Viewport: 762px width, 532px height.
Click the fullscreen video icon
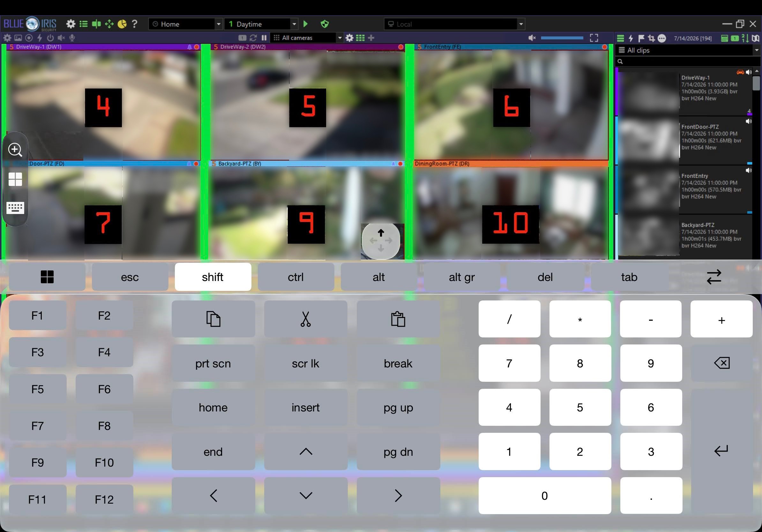(594, 38)
